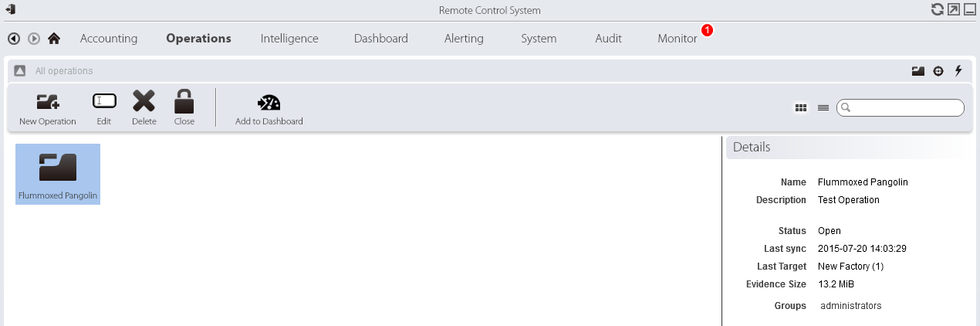Click the Edit operation icon
The height and width of the screenshot is (326, 980).
pyautogui.click(x=104, y=102)
